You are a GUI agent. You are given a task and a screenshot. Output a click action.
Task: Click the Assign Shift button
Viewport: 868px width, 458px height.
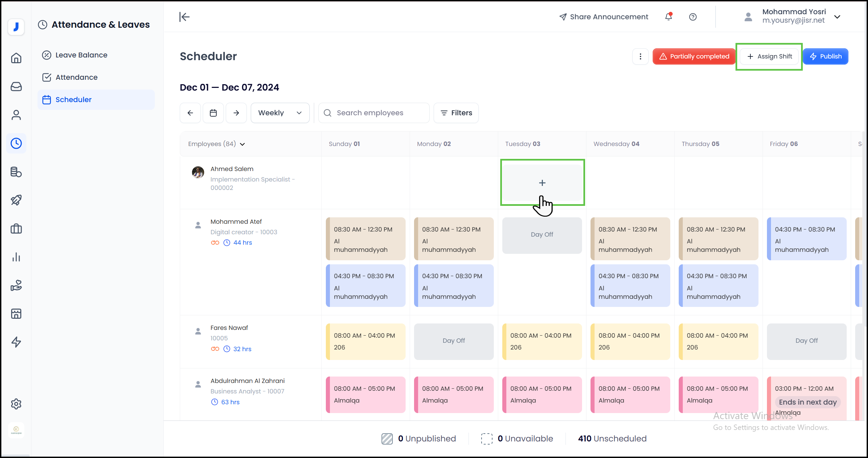[x=769, y=56]
